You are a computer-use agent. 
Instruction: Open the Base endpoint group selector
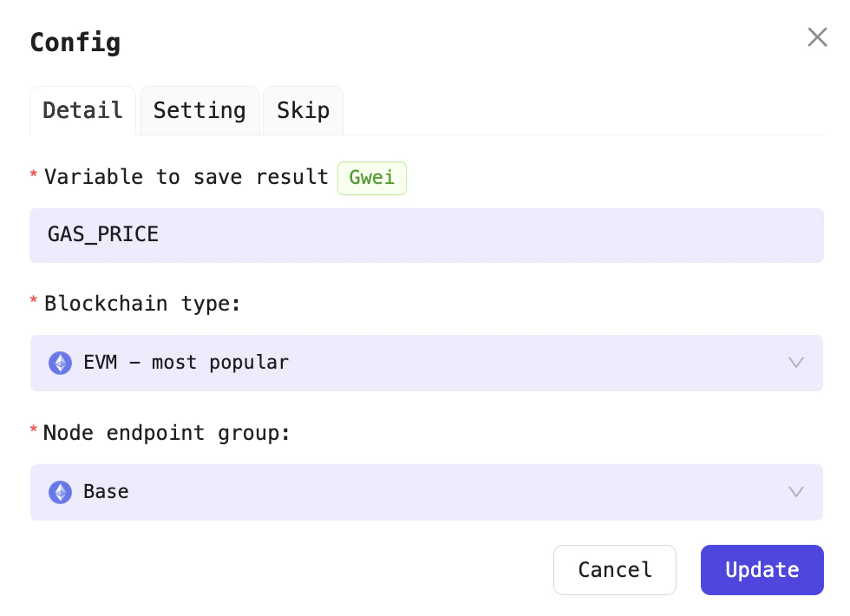(x=425, y=492)
